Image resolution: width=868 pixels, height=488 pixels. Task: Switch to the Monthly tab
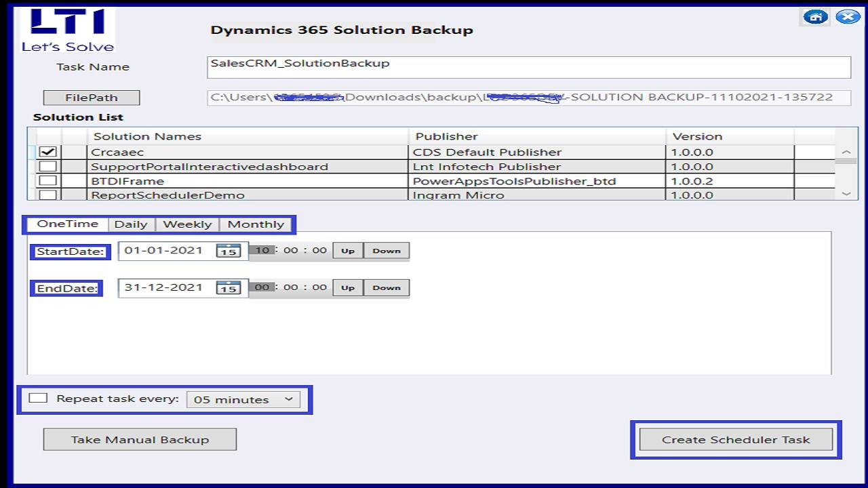(256, 224)
